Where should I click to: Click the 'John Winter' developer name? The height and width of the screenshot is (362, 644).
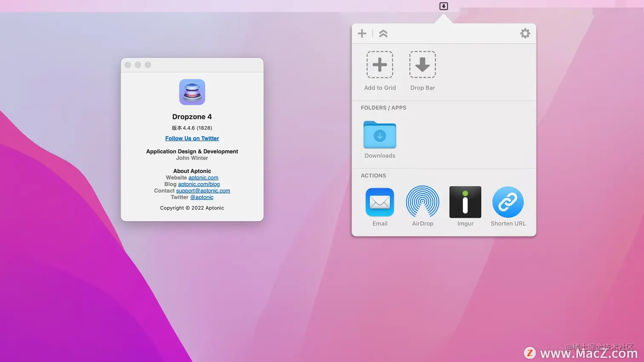(x=192, y=158)
